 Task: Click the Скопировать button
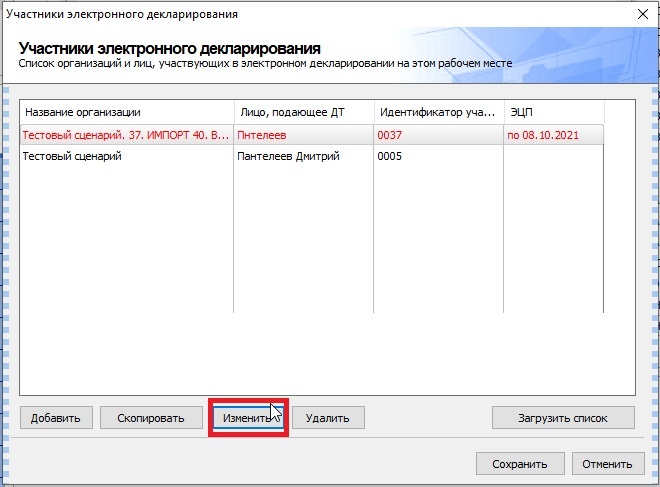pos(151,418)
